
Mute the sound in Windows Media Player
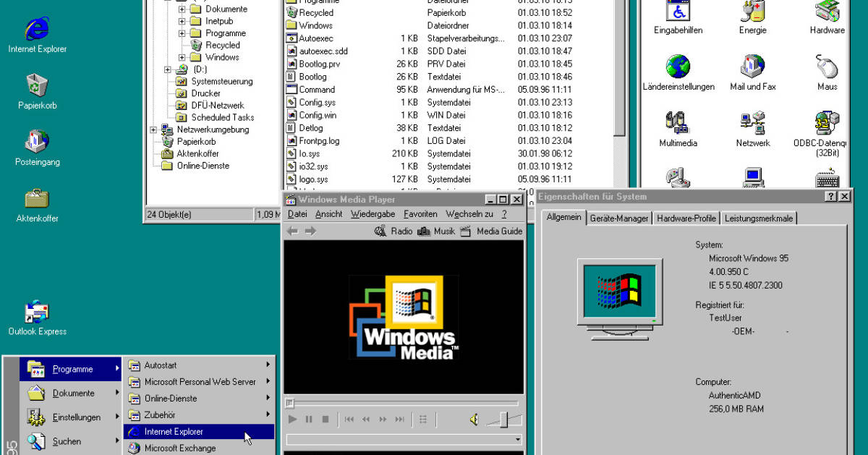474,418
